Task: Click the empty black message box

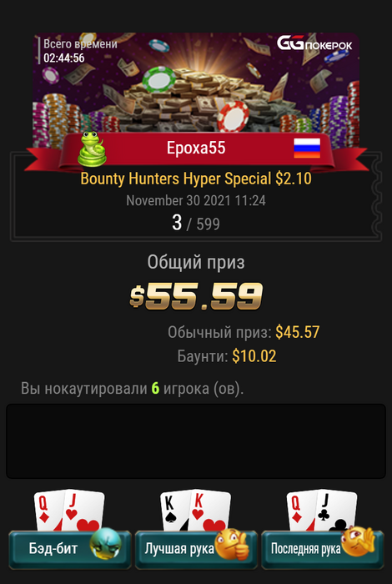Action: tap(196, 441)
